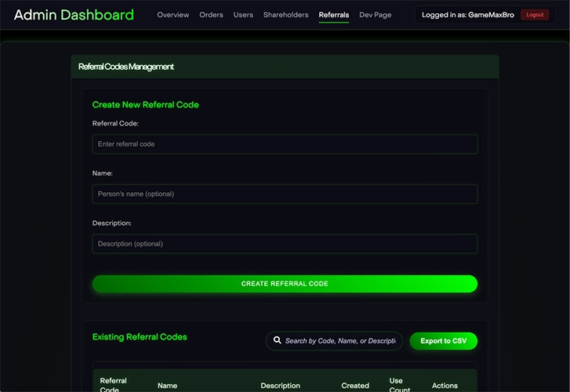Click the Created column header
The height and width of the screenshot is (392, 570).
click(x=355, y=386)
